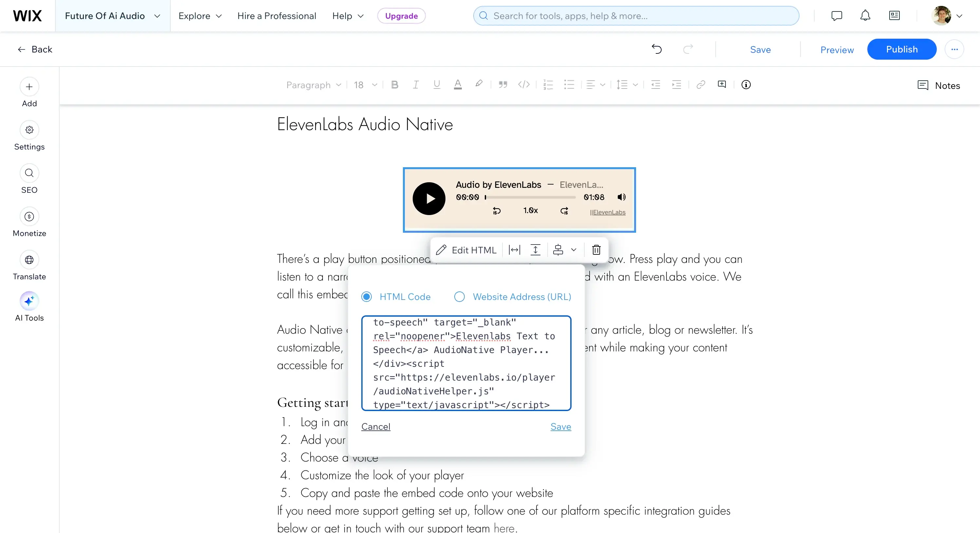Click the trash icon to delete embed
Screen dimensions: 980x533
coord(596,250)
